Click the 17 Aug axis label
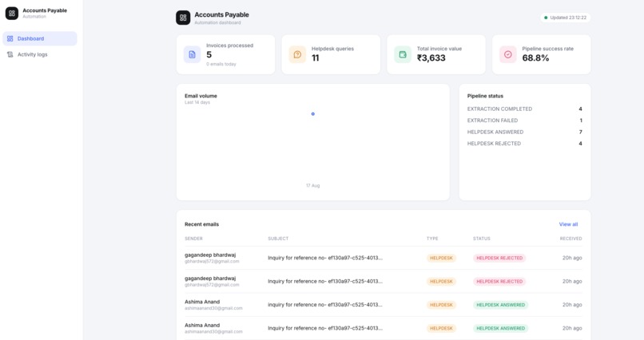The image size is (644, 340). click(x=313, y=186)
